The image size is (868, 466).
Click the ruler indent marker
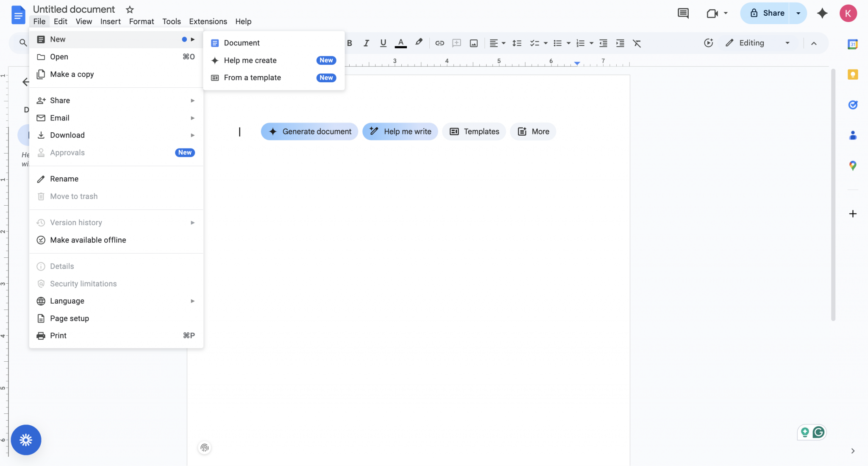[577, 62]
